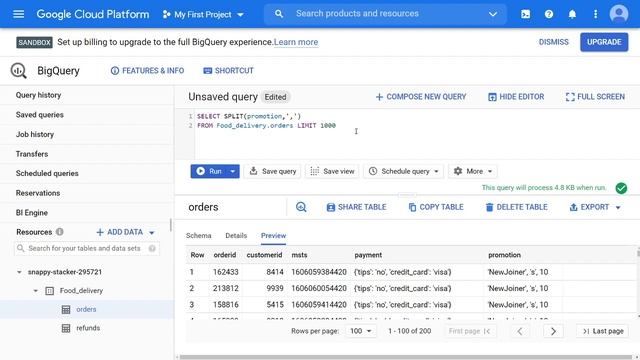Open the help question mark icon
This screenshot has width=640, height=360.
[549, 14]
